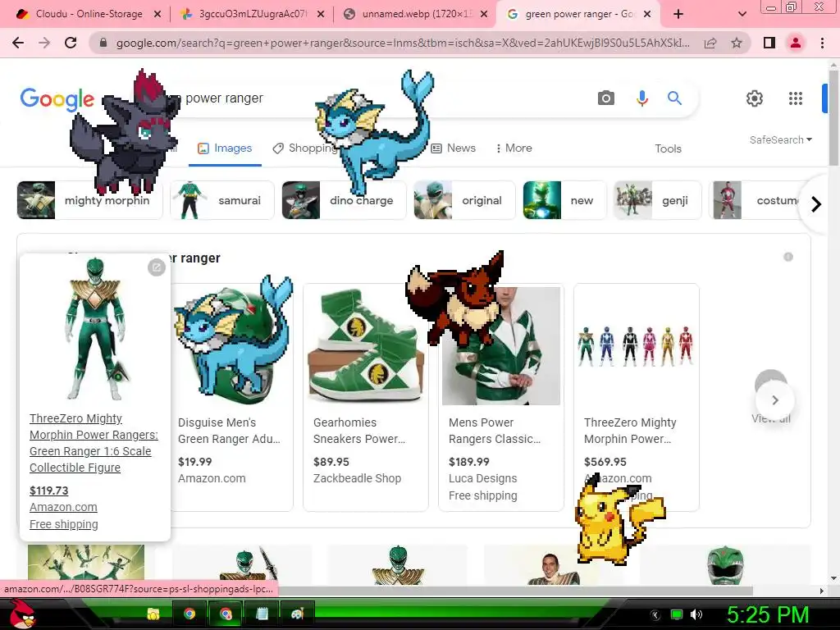Filter by samurai chip

pyautogui.click(x=222, y=200)
